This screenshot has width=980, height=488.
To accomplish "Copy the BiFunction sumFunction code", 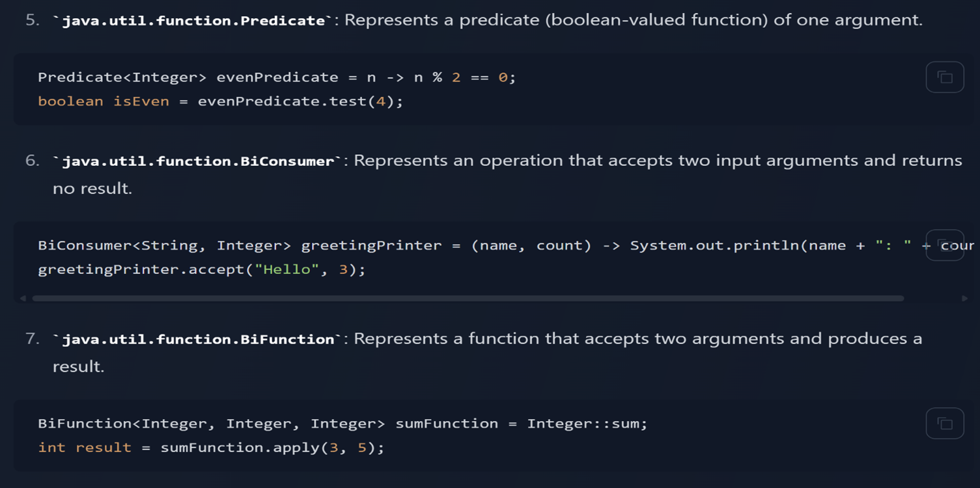I will (x=945, y=424).
